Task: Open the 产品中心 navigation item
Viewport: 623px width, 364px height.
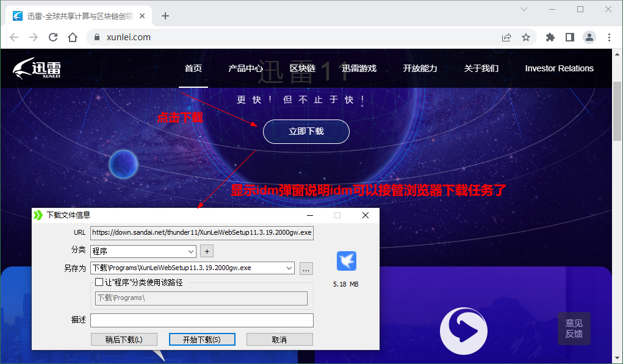Action: [245, 68]
